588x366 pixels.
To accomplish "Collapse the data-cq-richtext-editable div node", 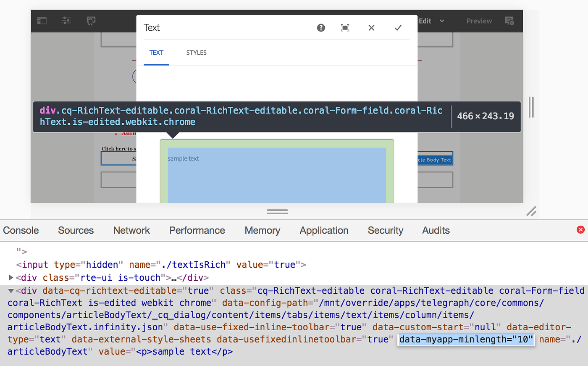I will click(11, 290).
